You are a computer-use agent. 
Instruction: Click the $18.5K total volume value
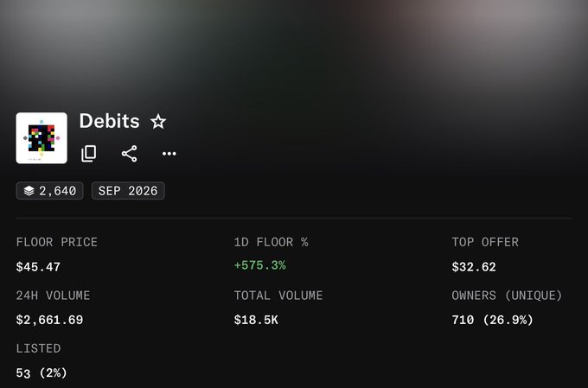tap(256, 320)
